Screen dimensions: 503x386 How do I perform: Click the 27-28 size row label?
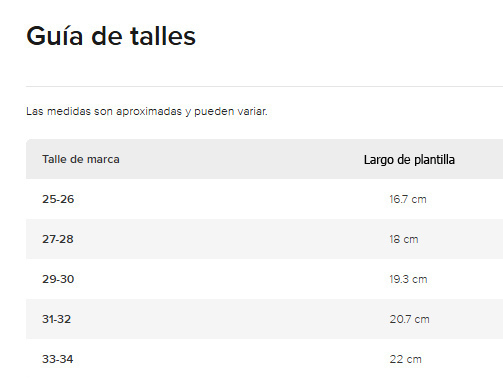58,239
